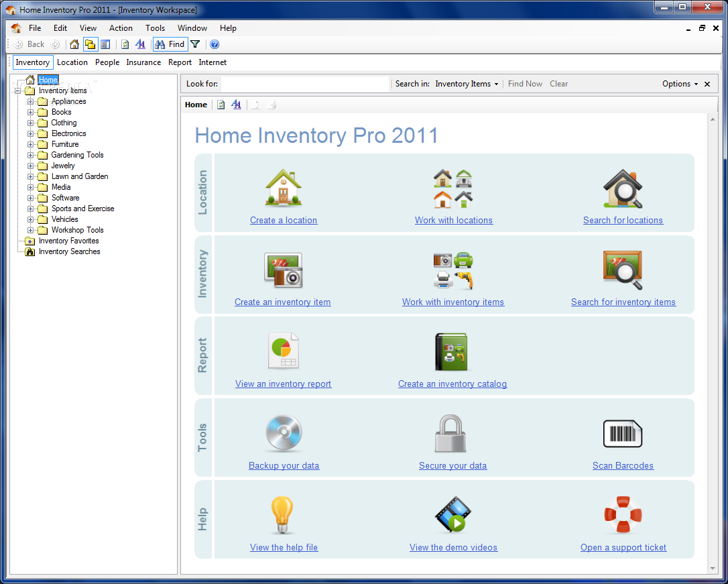Expand the Vehicles folder

point(31,219)
